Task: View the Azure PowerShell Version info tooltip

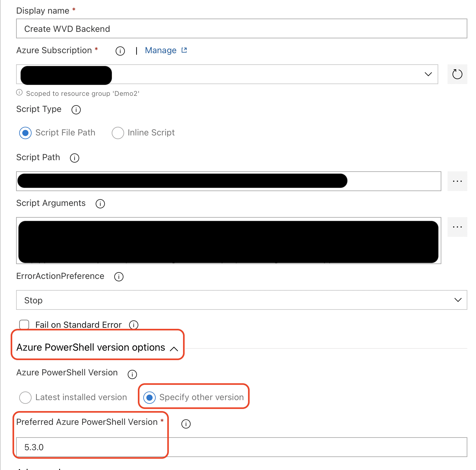Action: coord(132,374)
